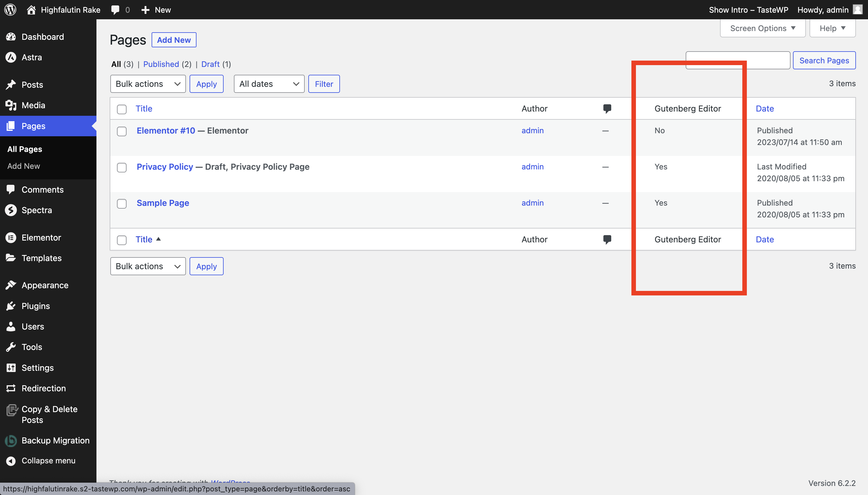
Task: Open the Copy & Delete Posts icon
Action: point(11,410)
